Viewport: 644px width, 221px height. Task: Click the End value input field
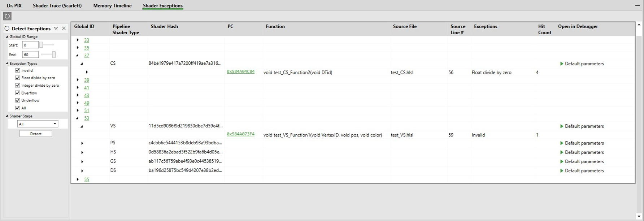pyautogui.click(x=30, y=55)
